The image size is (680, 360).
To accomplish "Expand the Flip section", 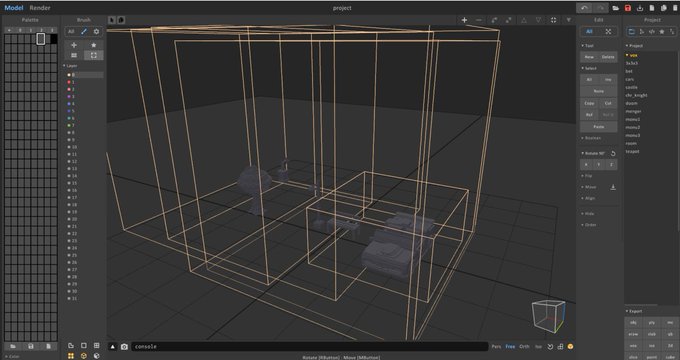I will (587, 176).
